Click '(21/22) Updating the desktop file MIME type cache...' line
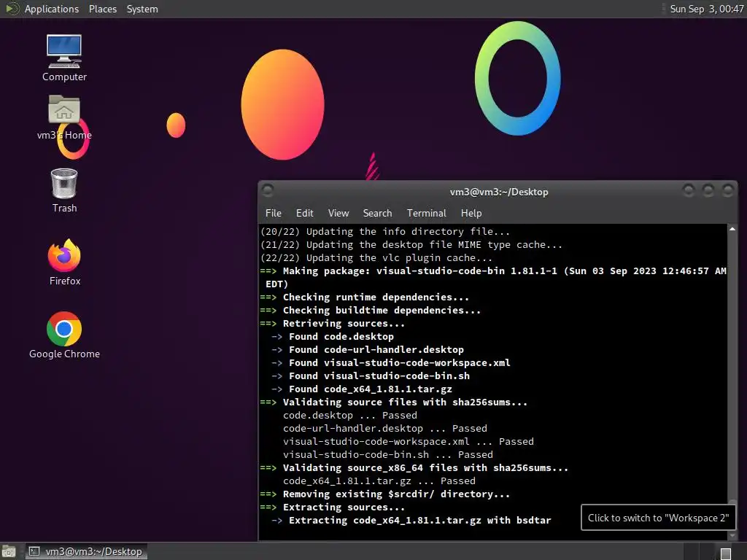This screenshot has height=560, width=747. (411, 245)
